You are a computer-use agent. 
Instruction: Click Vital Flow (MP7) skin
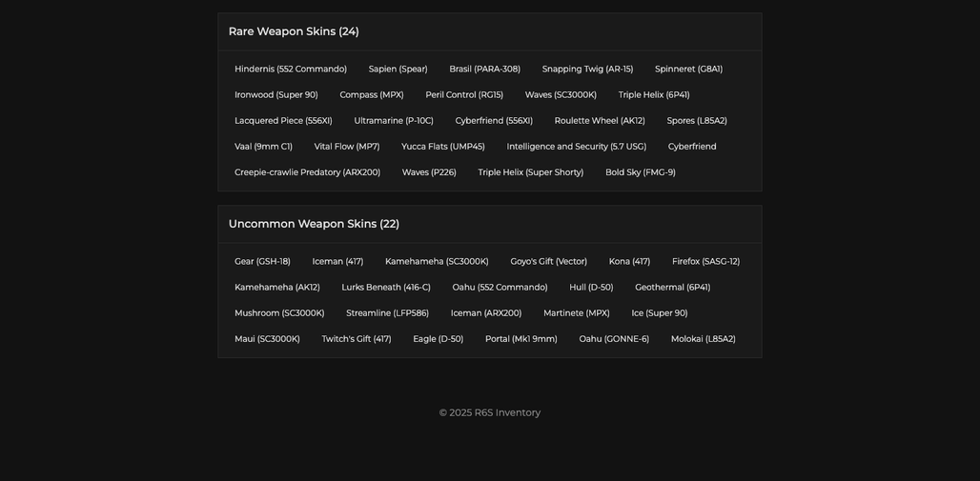click(x=347, y=147)
